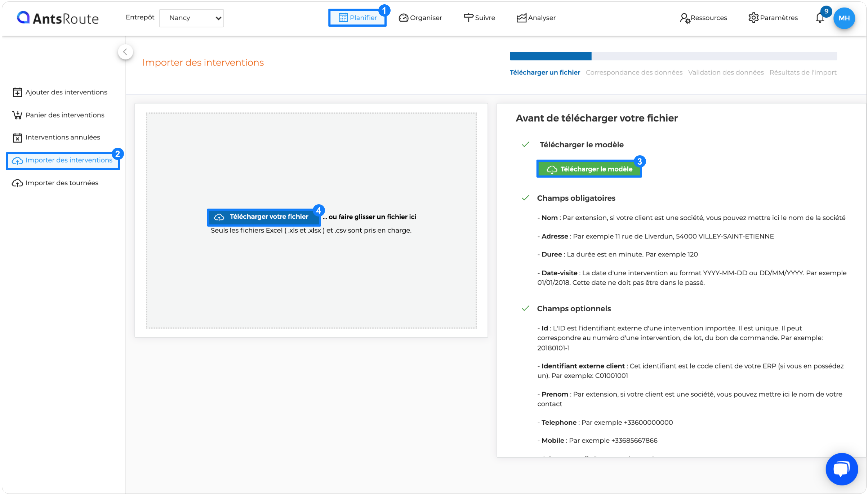Image resolution: width=868 pixels, height=495 pixels.
Task: Open the Paramètres menu
Action: (x=773, y=18)
